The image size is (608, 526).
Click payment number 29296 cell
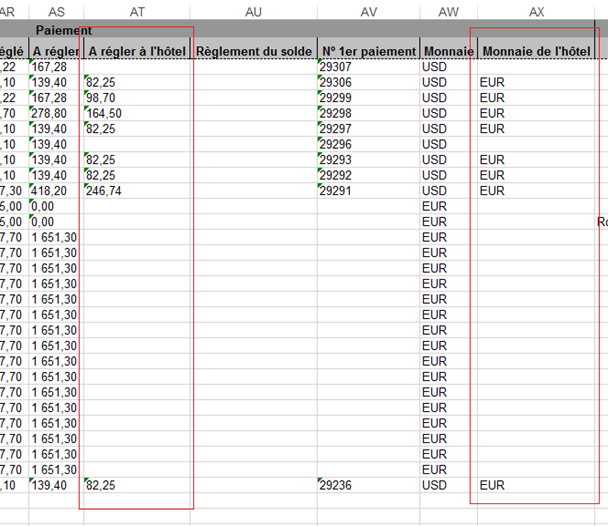click(367, 144)
